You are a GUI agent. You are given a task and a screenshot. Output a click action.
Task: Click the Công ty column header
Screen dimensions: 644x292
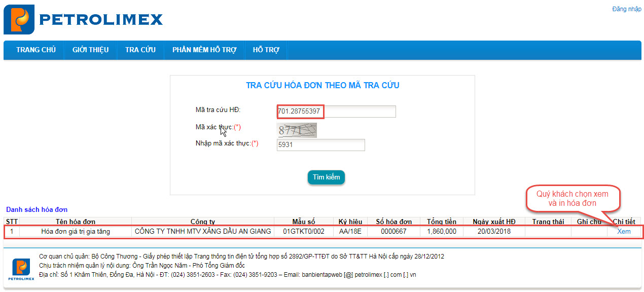(203, 222)
